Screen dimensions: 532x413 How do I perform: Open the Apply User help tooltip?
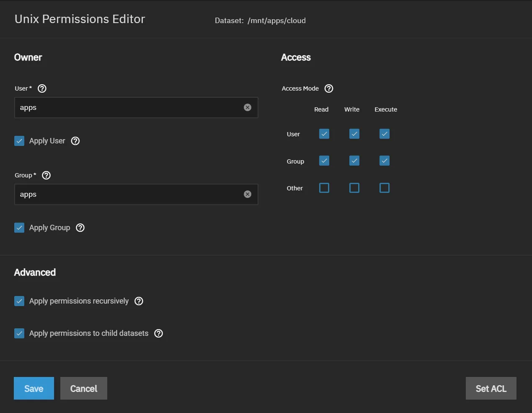pos(75,141)
